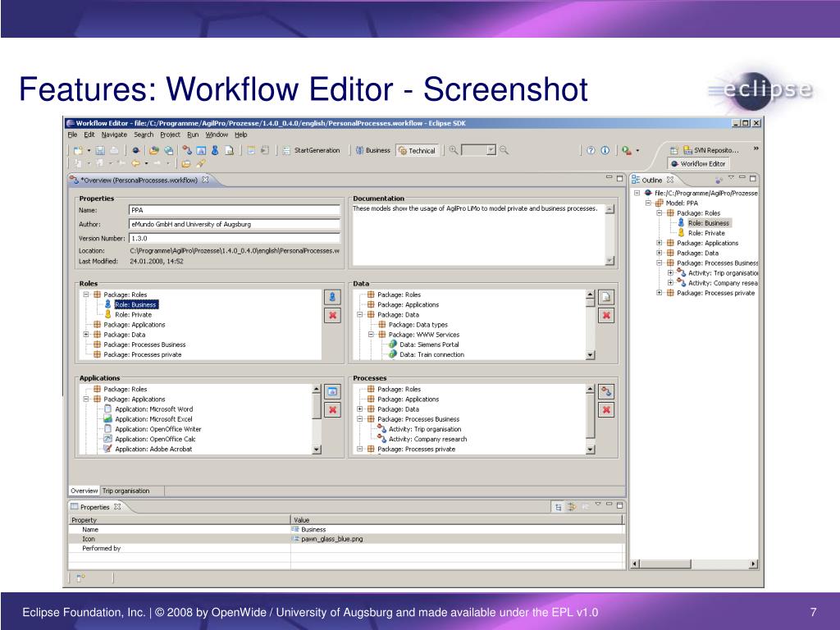Open dropdown arrow beside the perspective run icon
Viewport: 840px width, 630px height.
pos(637,151)
